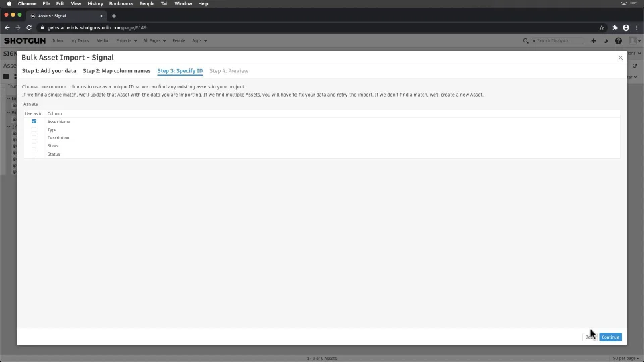Check the Status column as ID
Screen dimensions: 644x362
tap(34, 154)
